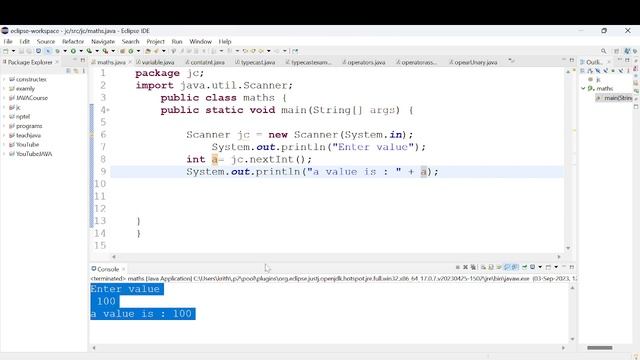
Task: Expand the constructer project in Package Explorer
Action: (4, 79)
